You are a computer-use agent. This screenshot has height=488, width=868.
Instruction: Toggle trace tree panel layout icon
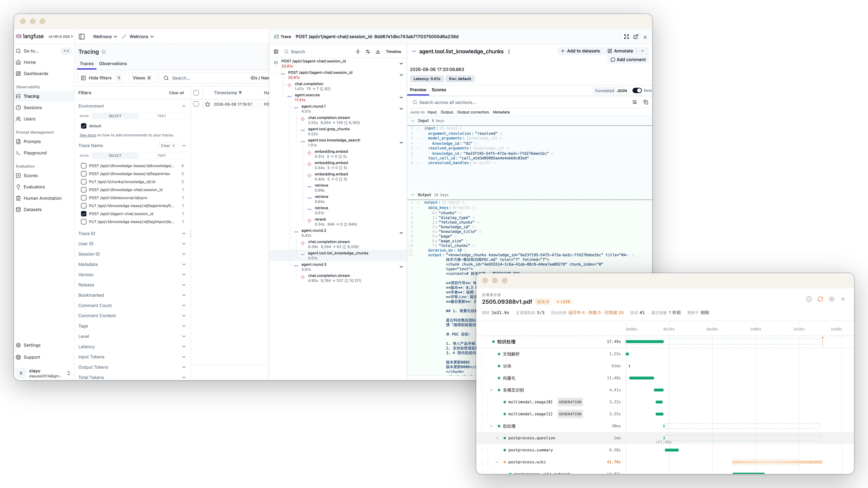click(x=276, y=52)
